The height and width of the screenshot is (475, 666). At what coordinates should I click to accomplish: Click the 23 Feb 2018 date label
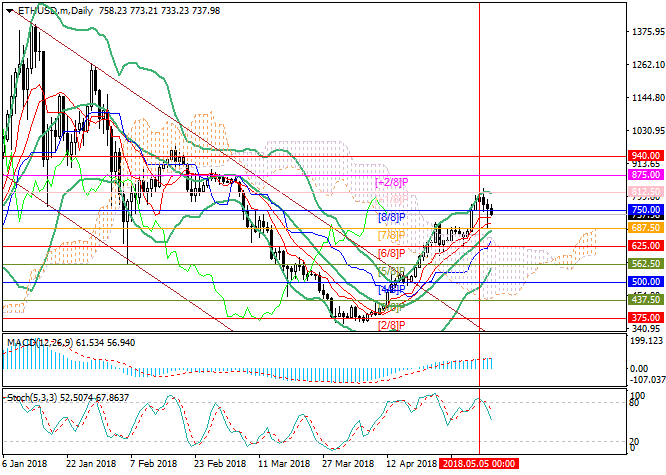pos(219,465)
